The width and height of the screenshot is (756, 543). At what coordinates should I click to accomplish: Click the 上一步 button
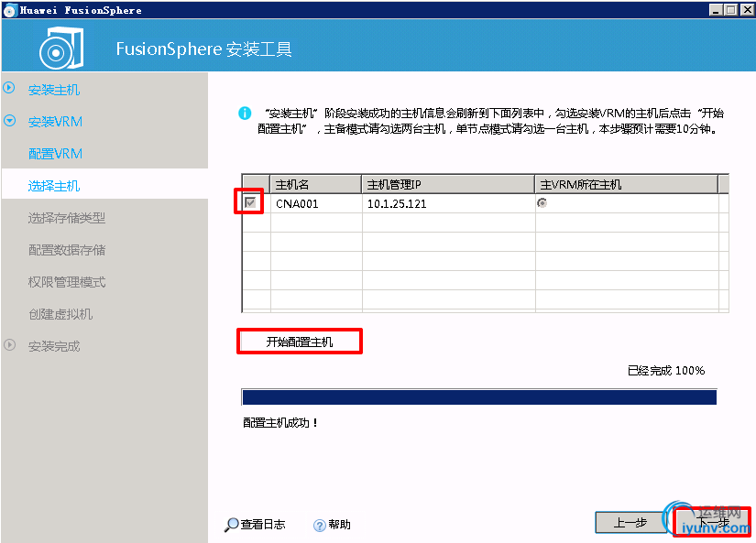(630, 522)
